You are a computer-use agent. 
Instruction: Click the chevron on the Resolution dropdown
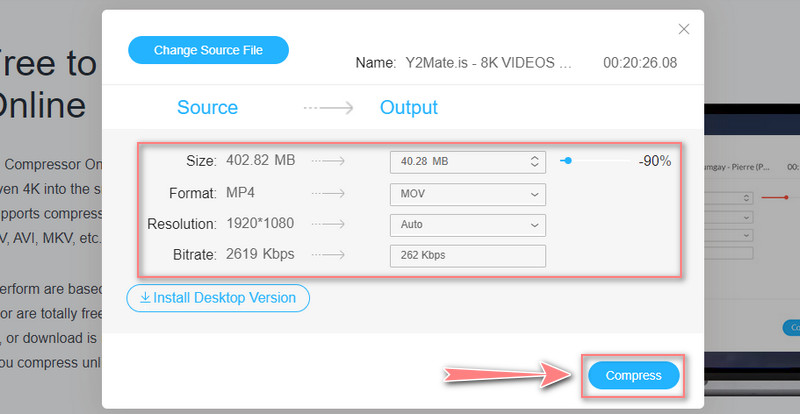coord(534,225)
